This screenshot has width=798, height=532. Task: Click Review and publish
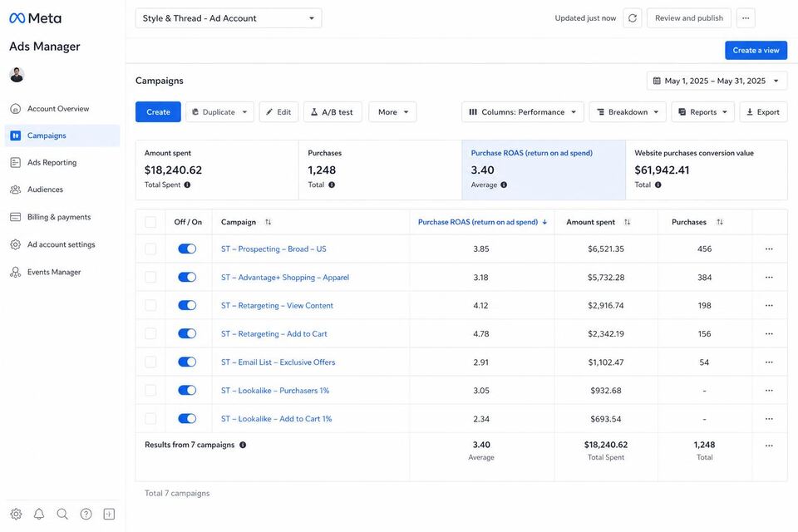688,17
